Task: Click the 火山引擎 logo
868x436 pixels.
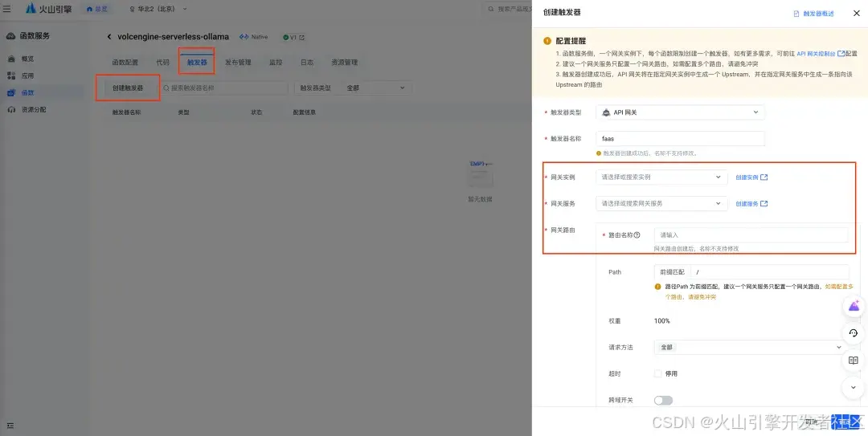Action: click(49, 9)
